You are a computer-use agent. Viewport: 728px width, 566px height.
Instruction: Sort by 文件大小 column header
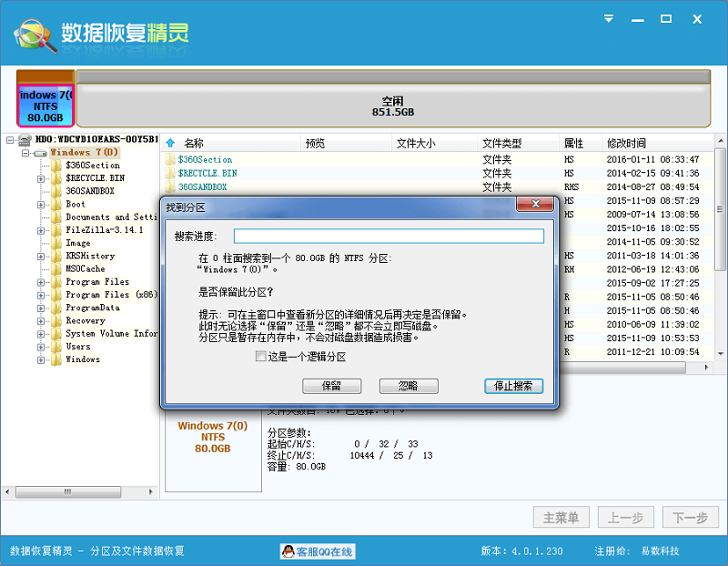pyautogui.click(x=416, y=143)
